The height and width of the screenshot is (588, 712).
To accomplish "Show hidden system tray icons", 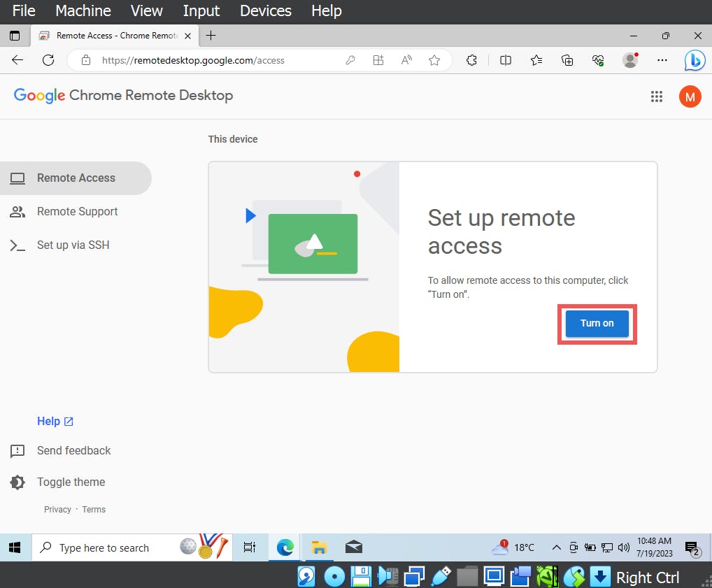I will coord(556,547).
